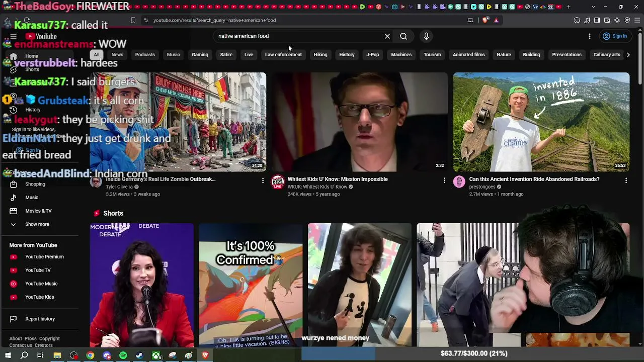Open the YouTube hamburger guide menu
The height and width of the screenshot is (362, 644).
(x=14, y=36)
